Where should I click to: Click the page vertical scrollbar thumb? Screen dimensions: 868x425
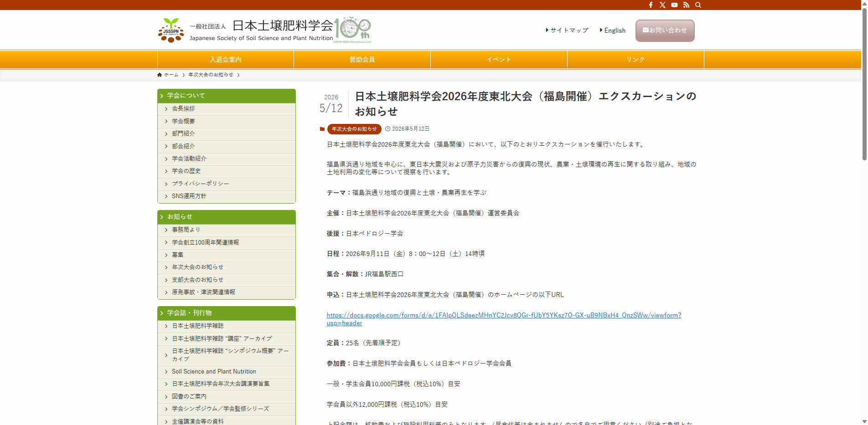(864, 84)
